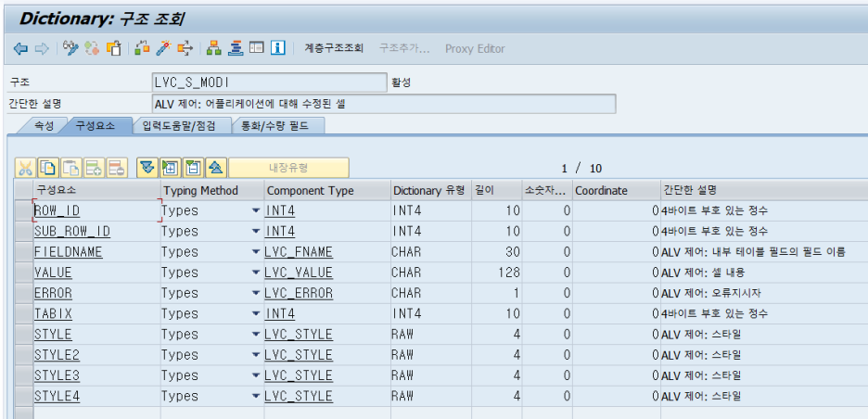The image size is (868, 419).
Task: Click the Check syntax icon
Action: coord(142,48)
